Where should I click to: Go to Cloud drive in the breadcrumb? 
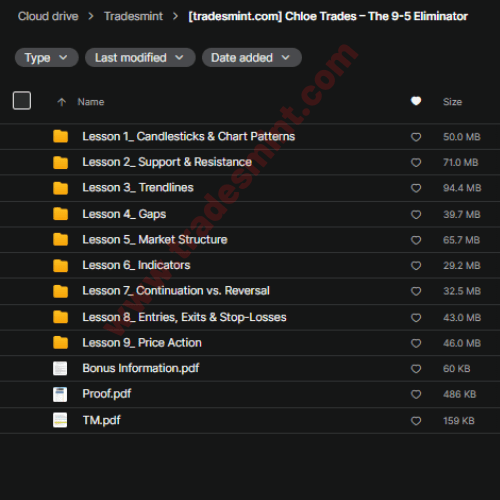(x=48, y=16)
